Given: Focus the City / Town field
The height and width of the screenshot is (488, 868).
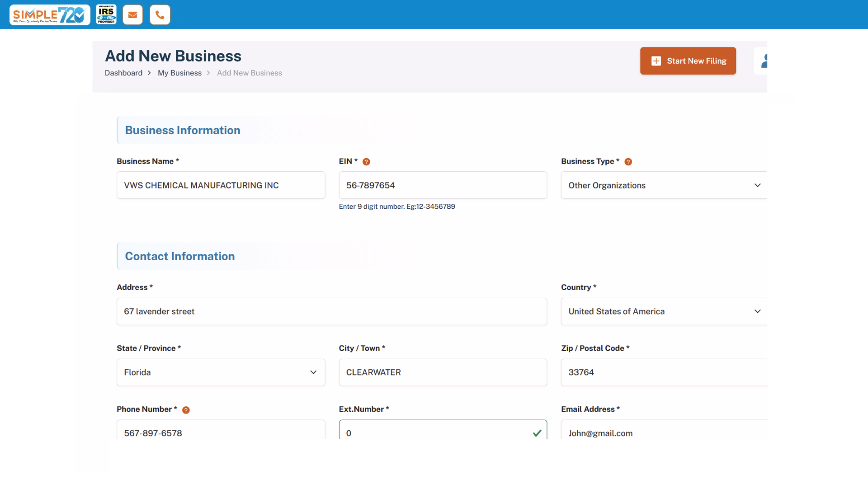Looking at the screenshot, I should tap(443, 372).
